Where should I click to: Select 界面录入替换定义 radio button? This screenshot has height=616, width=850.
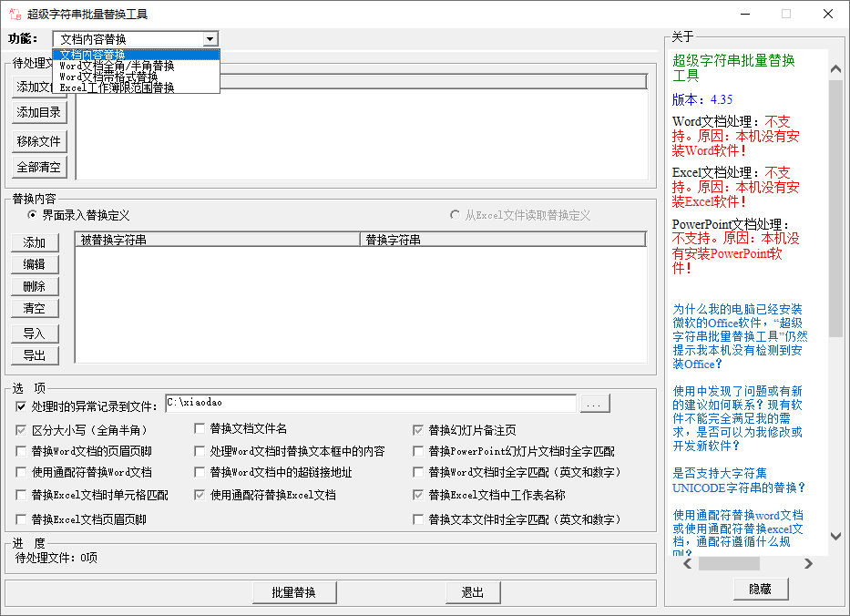[x=33, y=216]
